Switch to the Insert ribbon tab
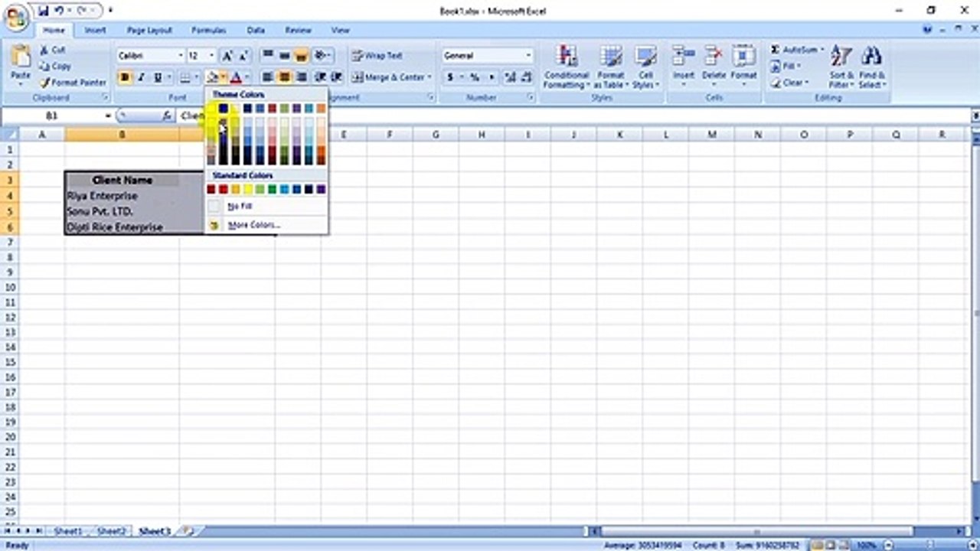980x551 pixels. (95, 30)
